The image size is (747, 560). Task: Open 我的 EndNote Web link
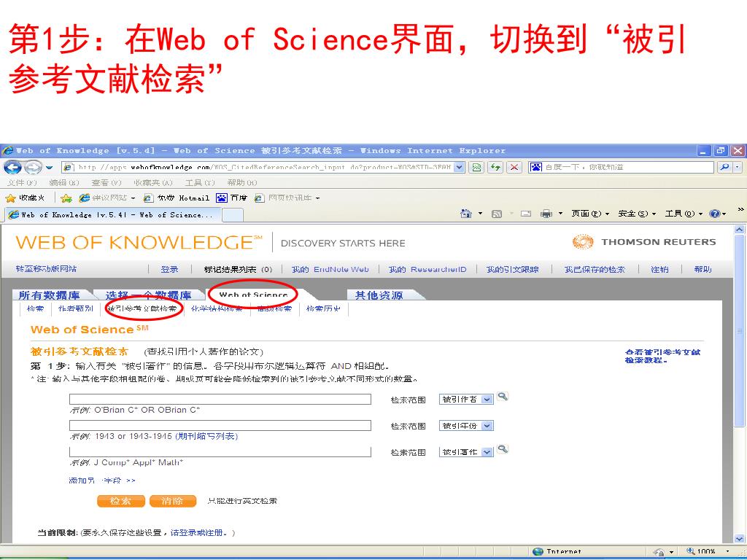point(330,270)
